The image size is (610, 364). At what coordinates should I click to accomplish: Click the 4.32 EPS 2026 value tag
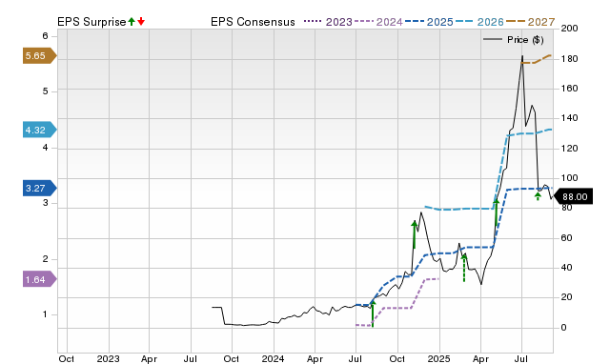click(x=40, y=130)
